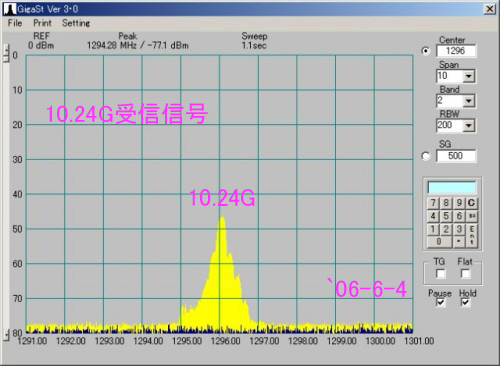The image size is (500, 366).
Task: Select the Center frequency radio button
Action: coord(426,51)
